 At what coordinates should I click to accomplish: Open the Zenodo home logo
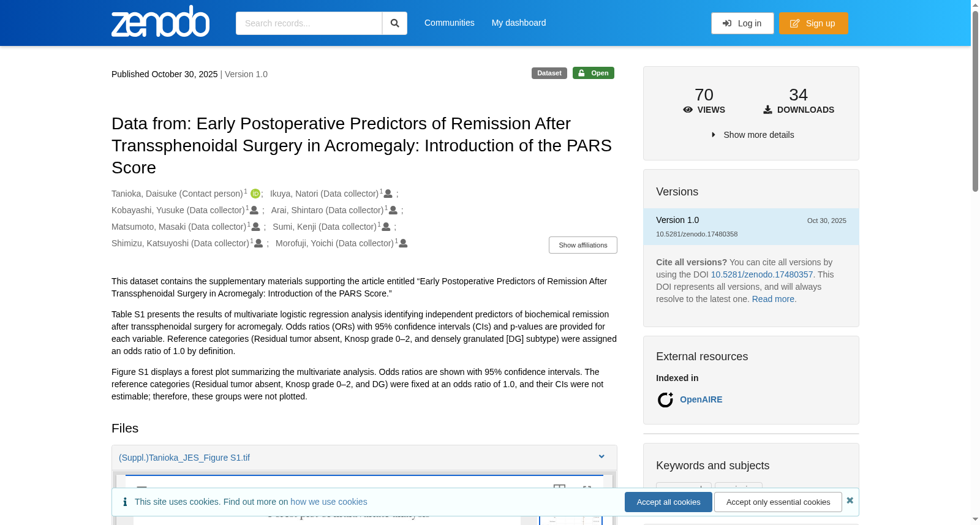(x=160, y=21)
